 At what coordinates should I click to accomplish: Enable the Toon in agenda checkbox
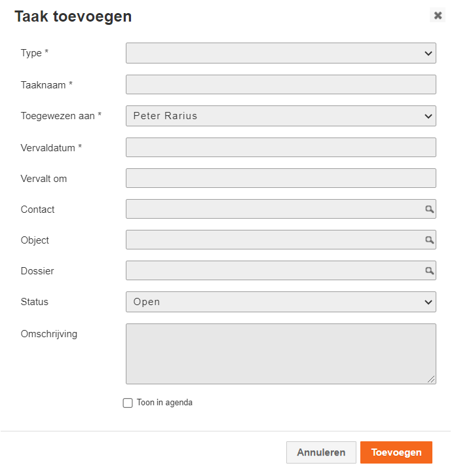click(128, 403)
